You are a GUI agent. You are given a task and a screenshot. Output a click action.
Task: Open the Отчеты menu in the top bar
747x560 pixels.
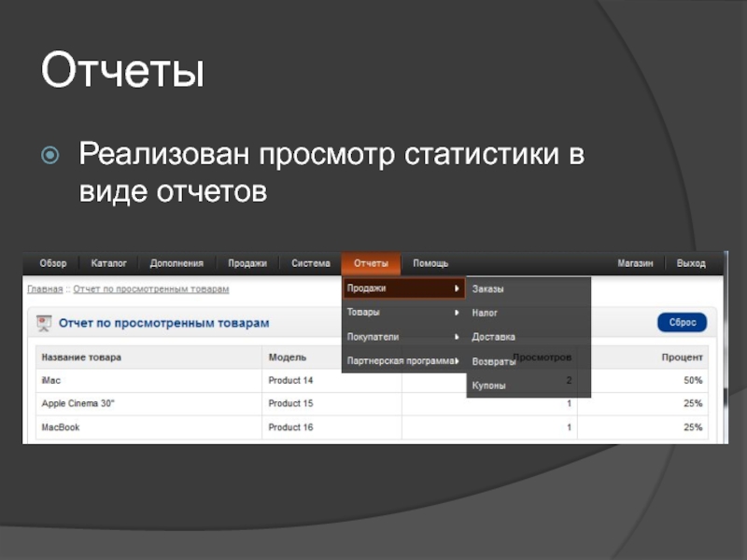pyautogui.click(x=371, y=264)
